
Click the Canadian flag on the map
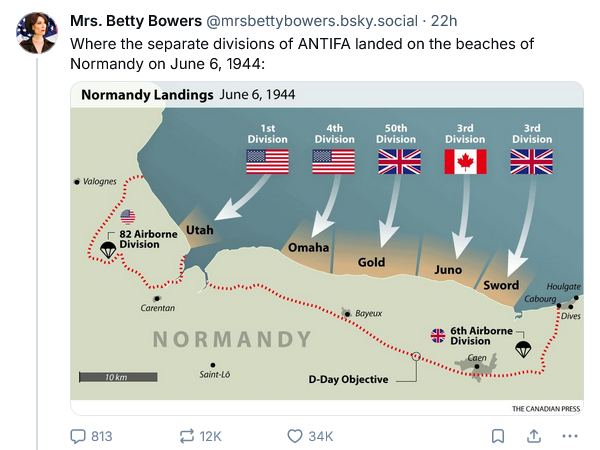click(x=465, y=162)
